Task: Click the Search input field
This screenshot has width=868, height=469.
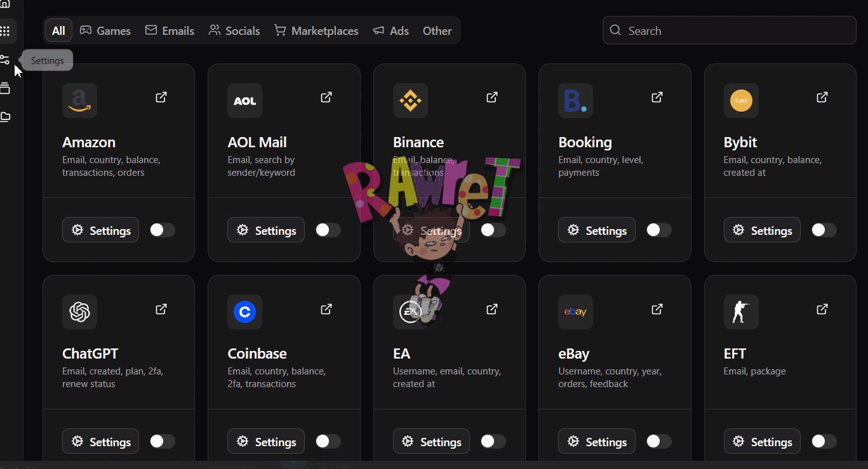Action: coord(729,30)
